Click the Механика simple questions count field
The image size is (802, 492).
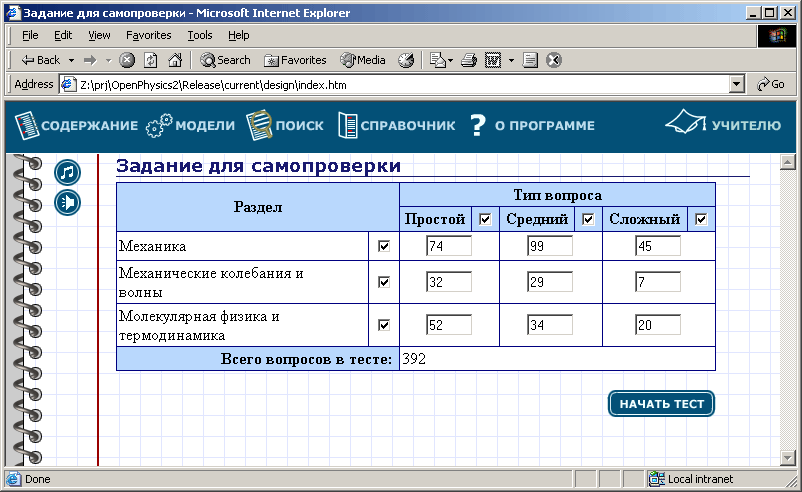coord(448,246)
